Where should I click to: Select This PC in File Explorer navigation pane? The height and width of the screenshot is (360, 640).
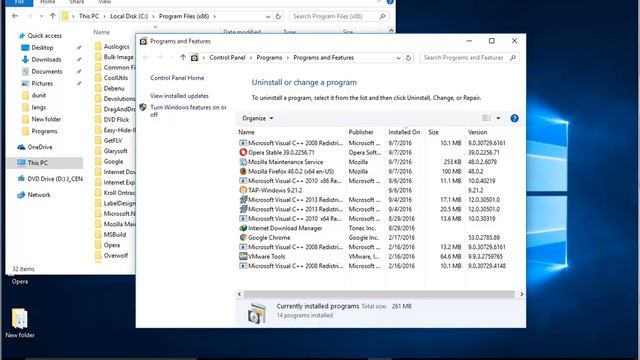click(x=45, y=163)
